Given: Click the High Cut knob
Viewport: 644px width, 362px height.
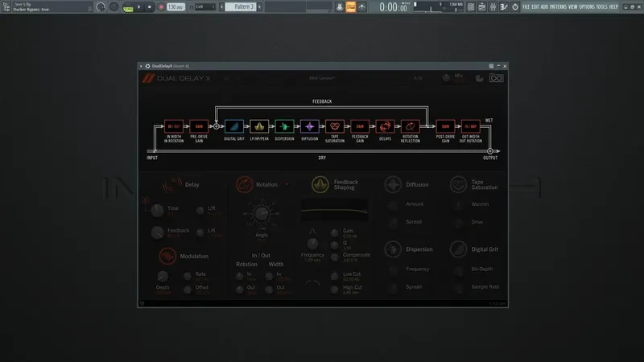Looking at the screenshot, I should 334,290.
